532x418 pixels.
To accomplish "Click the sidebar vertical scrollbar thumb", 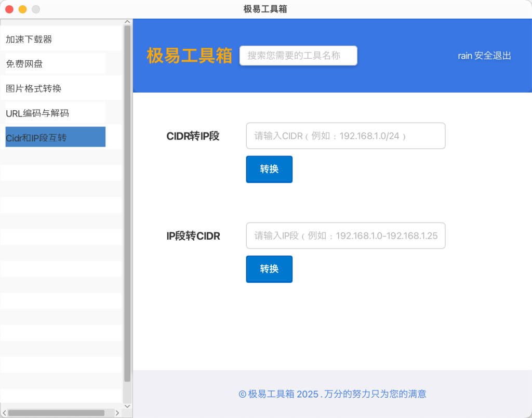I will pyautogui.click(x=127, y=204).
